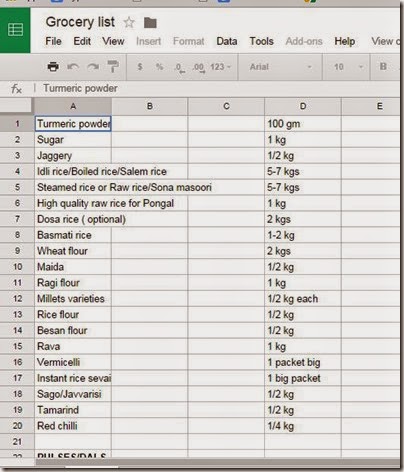Select the Maida cell
Viewport: 404px width, 472px height.
tap(73, 267)
